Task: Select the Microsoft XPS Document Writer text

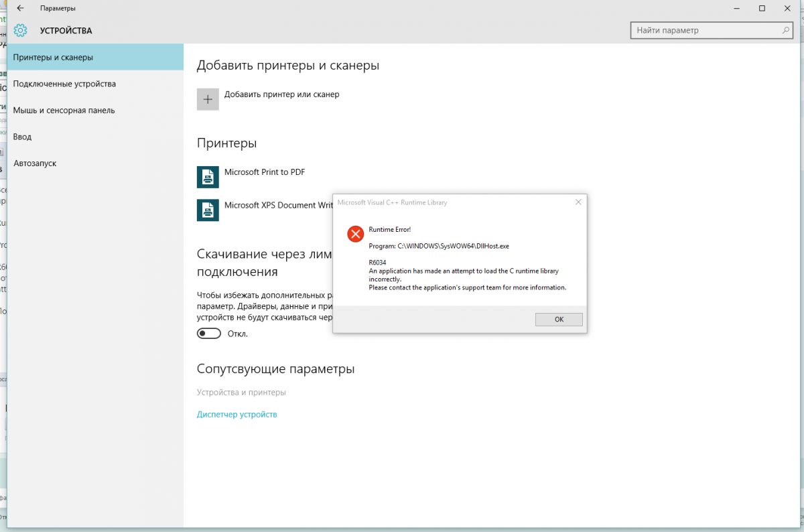Action: pos(279,206)
